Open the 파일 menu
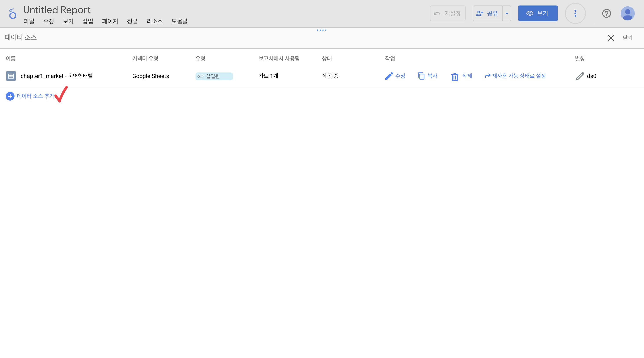This screenshot has width=644, height=358. coord(29,21)
